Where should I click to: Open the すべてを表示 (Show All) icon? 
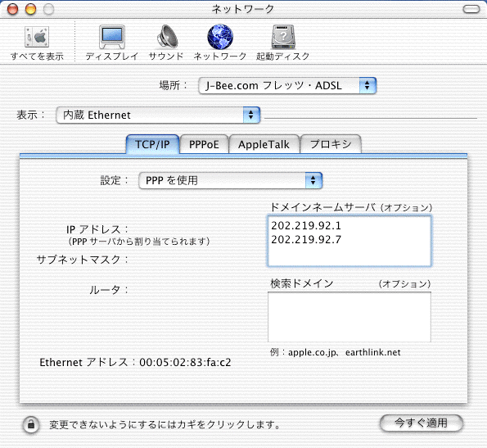point(37,37)
